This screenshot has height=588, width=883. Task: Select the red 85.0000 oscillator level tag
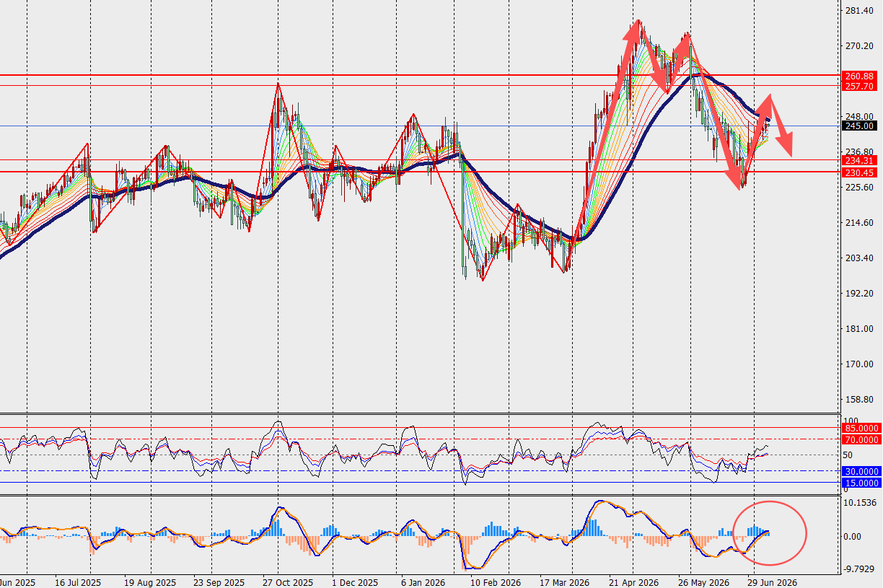click(x=860, y=428)
